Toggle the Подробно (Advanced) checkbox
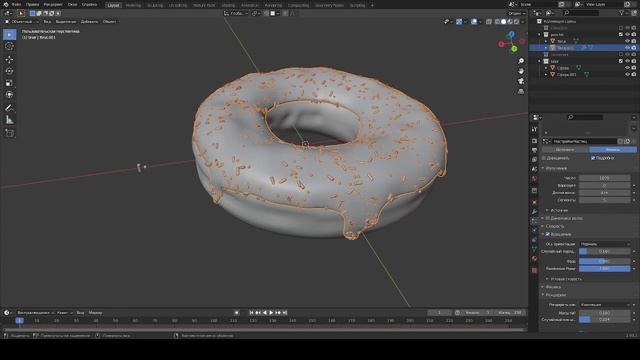The image size is (640, 360). point(593,158)
